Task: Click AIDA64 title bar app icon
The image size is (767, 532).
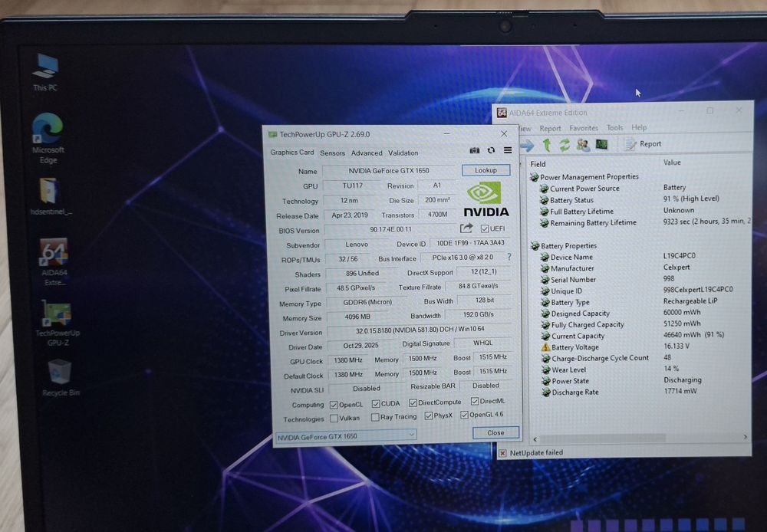Action: 502,113
